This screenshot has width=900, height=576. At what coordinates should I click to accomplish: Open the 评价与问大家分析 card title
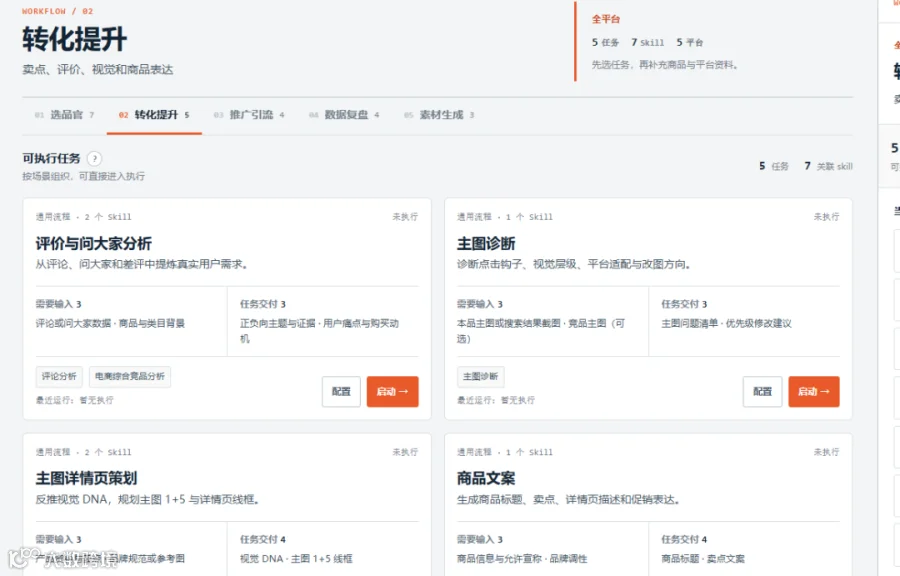(x=94, y=243)
